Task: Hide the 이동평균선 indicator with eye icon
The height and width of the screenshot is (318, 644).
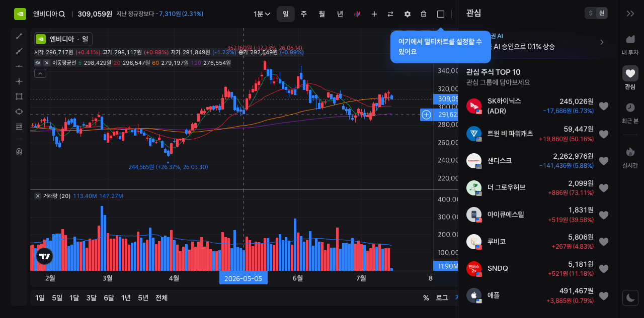Action: [38, 63]
